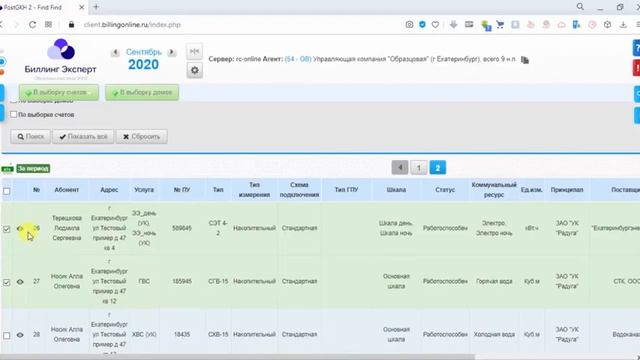
Task: Check the checkbox for row 28
Action: click(x=7, y=335)
